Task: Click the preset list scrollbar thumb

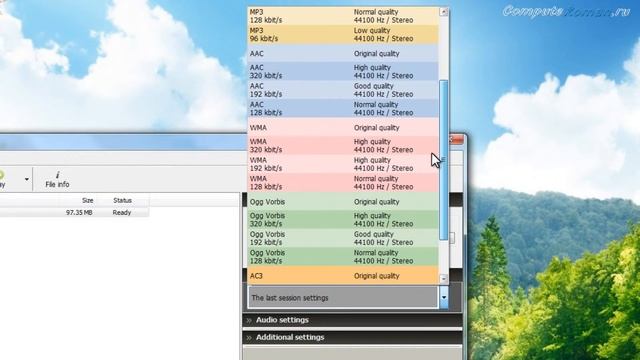Action: (x=444, y=160)
